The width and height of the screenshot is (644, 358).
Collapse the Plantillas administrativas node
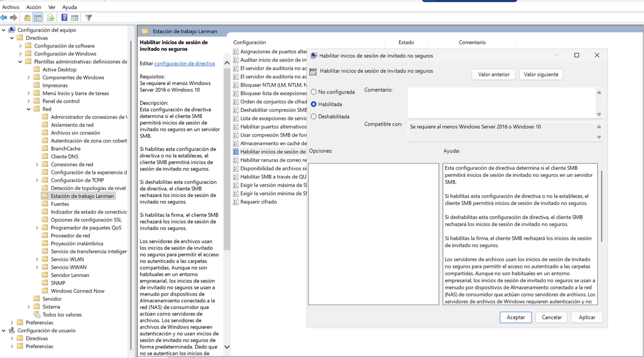pyautogui.click(x=20, y=62)
